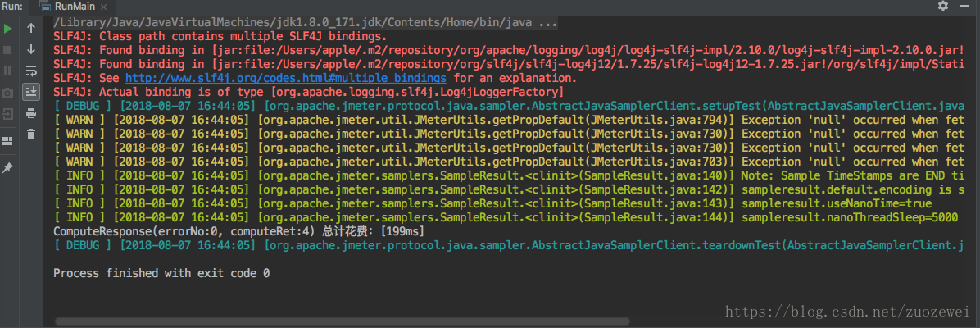Click 'Class path contains multiple SLF4J bindings' line
The width and height of the screenshot is (980, 328).
[220, 36]
